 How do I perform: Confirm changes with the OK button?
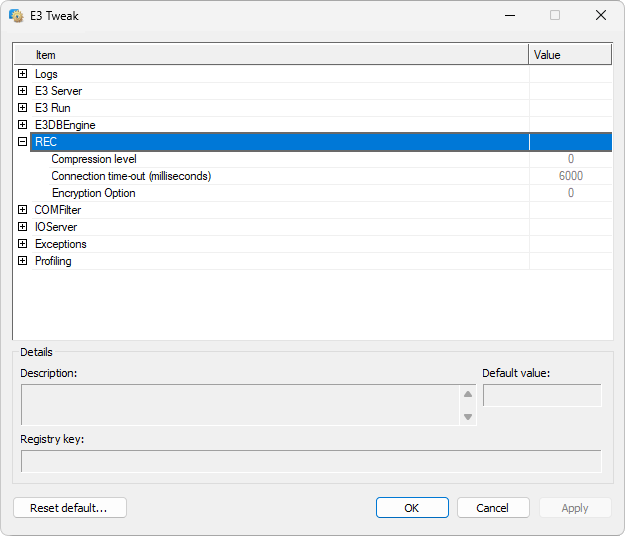411,508
